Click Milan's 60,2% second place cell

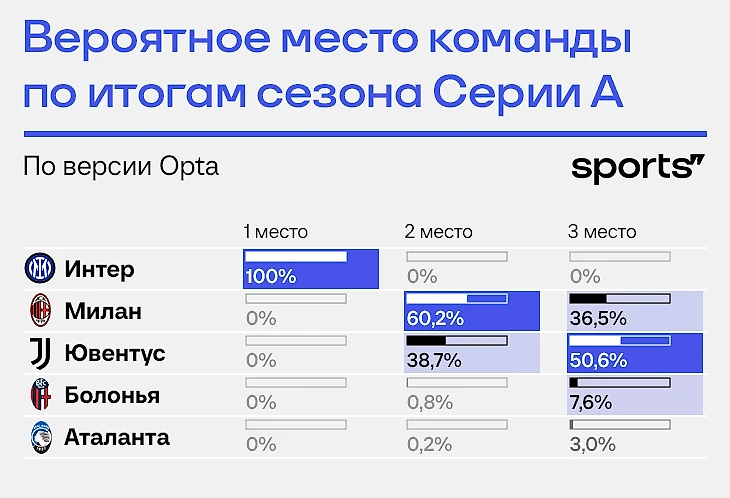(x=471, y=310)
